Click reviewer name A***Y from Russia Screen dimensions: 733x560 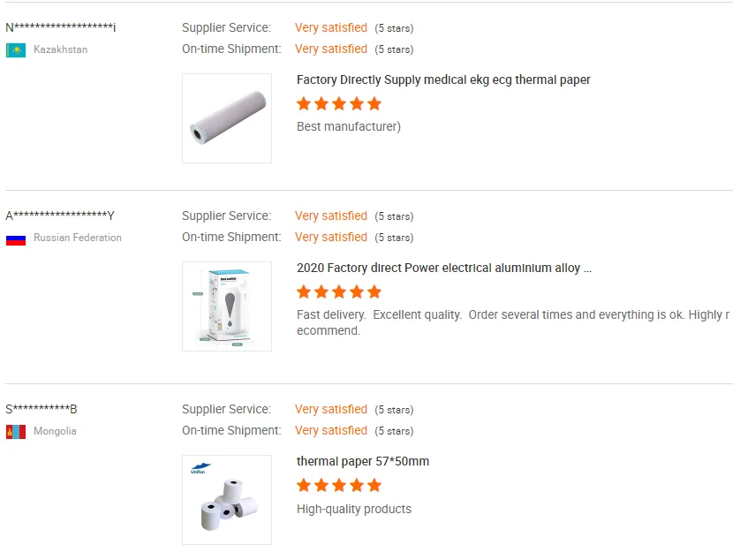click(x=60, y=216)
